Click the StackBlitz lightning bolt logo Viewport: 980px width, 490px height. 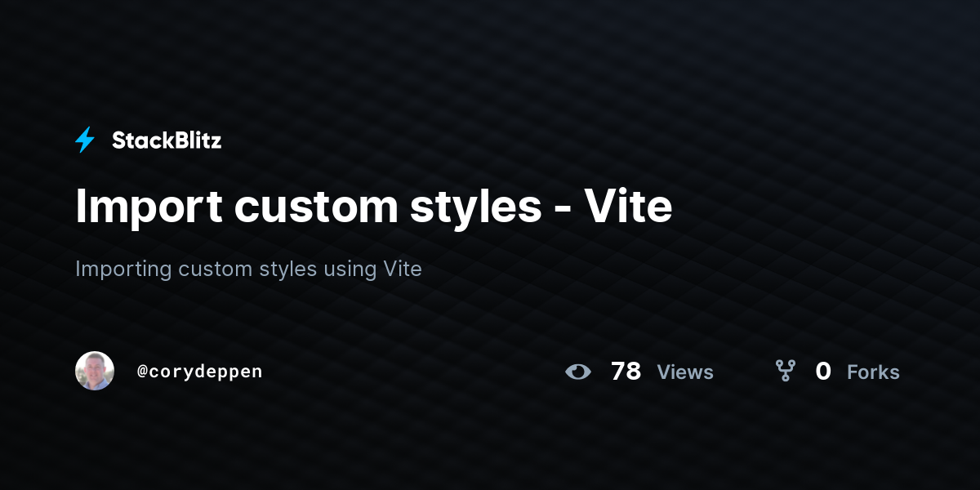pos(85,140)
